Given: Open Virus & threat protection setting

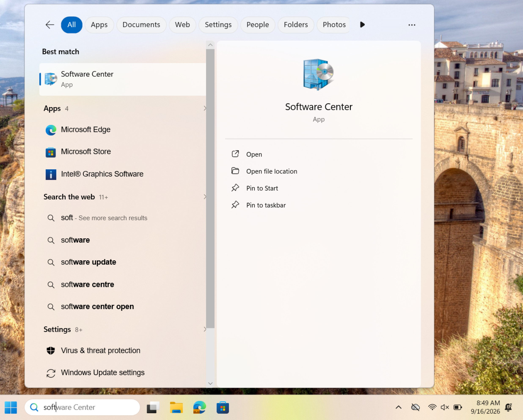Looking at the screenshot, I should pos(122,351).
